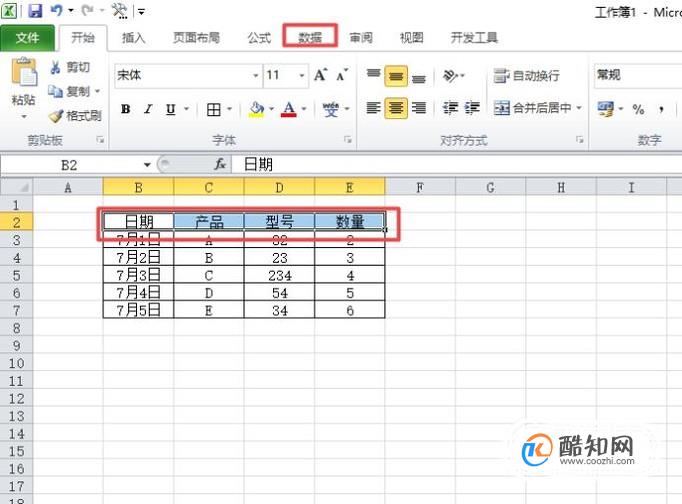Image resolution: width=682 pixels, height=504 pixels.
Task: Click the increase indent icon
Action: 472,107
